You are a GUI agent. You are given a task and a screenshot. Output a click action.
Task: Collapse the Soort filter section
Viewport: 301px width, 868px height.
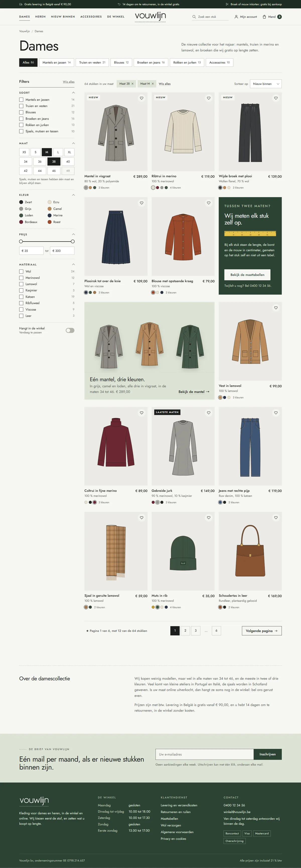tap(73, 93)
